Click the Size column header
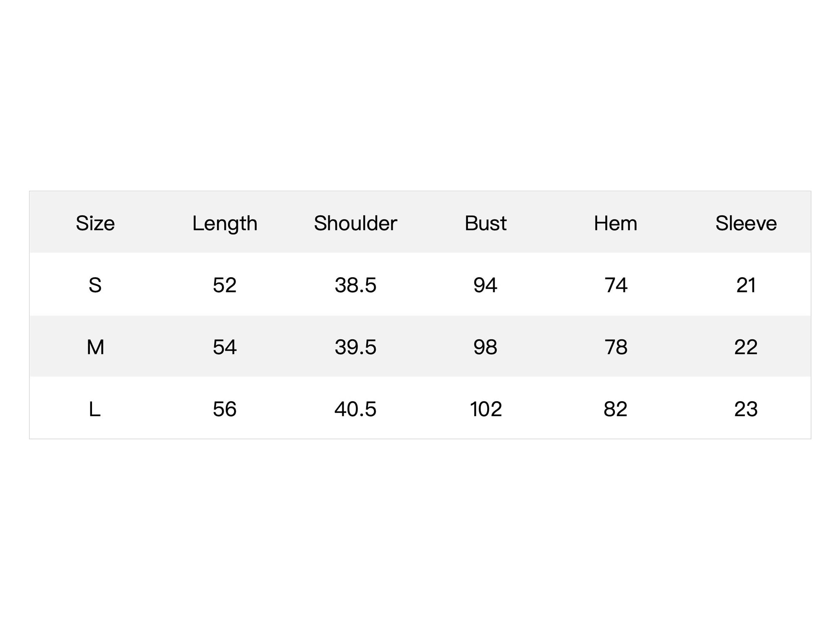Image resolution: width=840 pixels, height=630 pixels. pyautogui.click(x=95, y=223)
